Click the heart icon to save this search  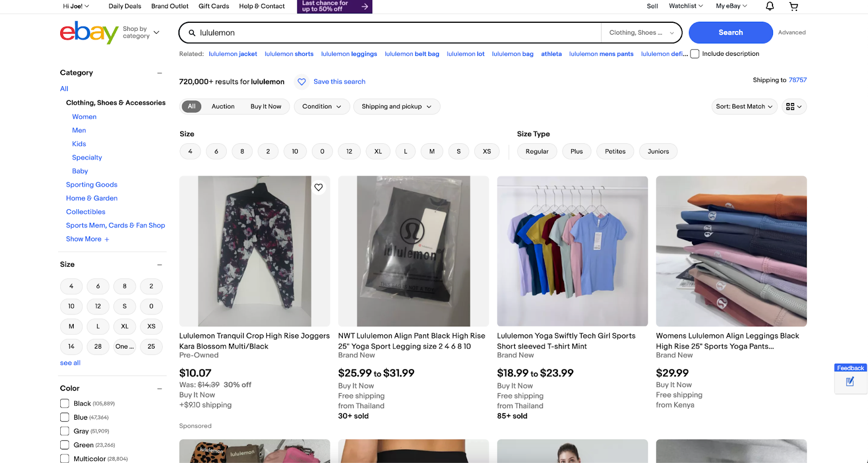(x=302, y=82)
